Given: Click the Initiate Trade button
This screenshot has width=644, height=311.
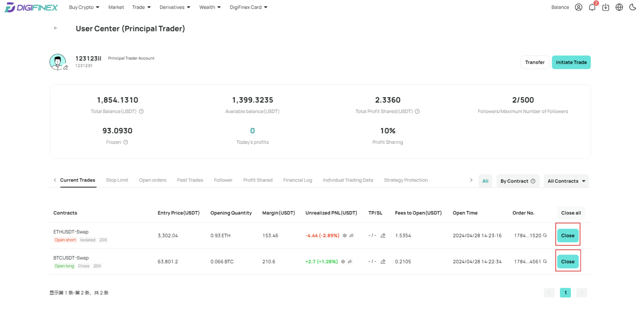Looking at the screenshot, I should point(571,62).
